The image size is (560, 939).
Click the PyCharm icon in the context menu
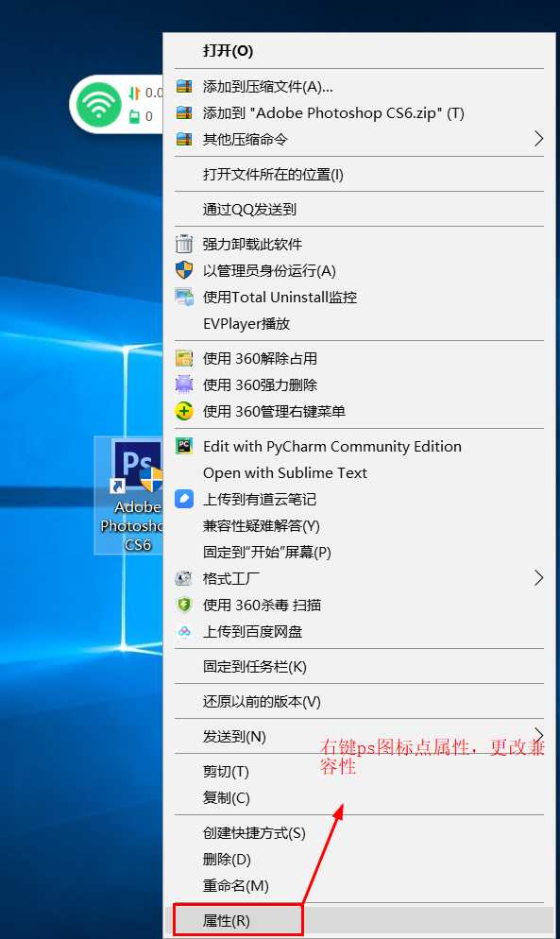(184, 446)
